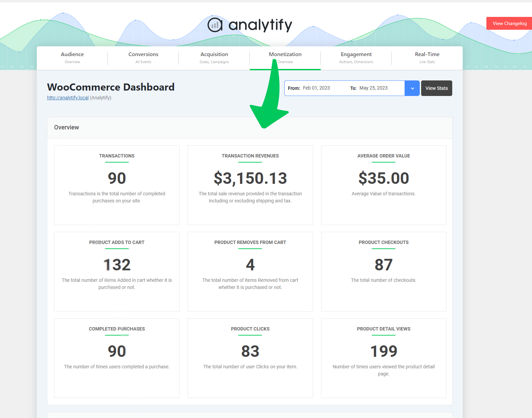Click the PRODUCT CLICKS card title

[x=250, y=329]
